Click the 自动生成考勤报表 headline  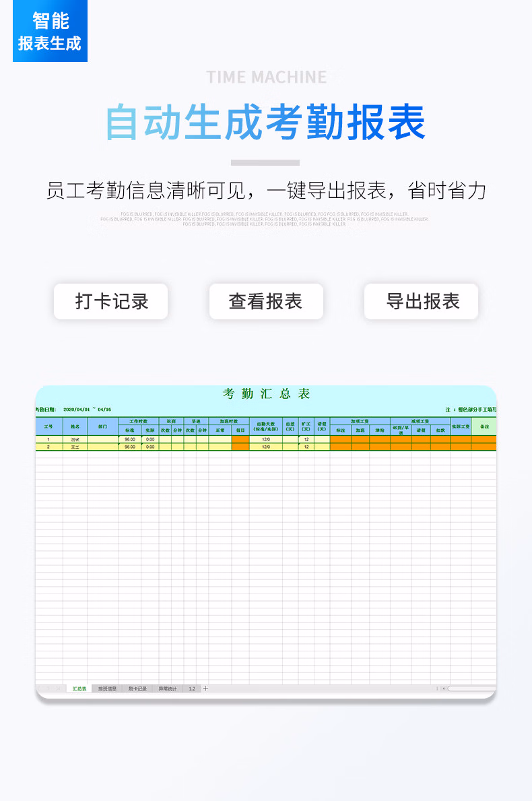click(265, 123)
